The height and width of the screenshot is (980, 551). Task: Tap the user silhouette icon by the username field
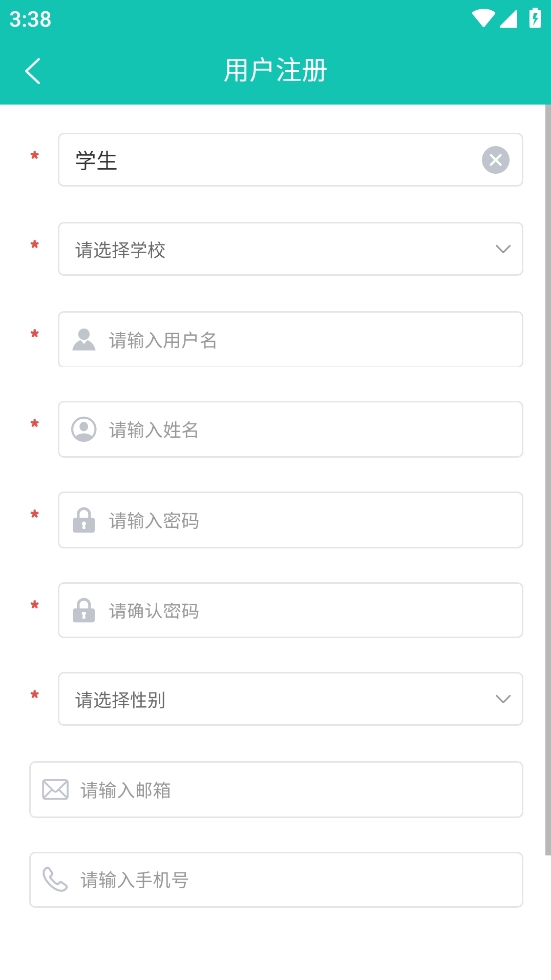(x=83, y=340)
